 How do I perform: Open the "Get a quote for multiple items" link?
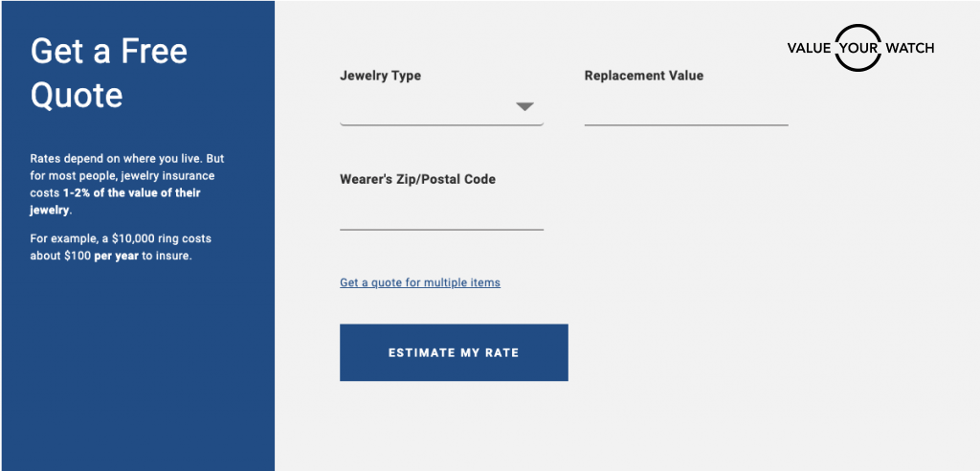pos(420,282)
